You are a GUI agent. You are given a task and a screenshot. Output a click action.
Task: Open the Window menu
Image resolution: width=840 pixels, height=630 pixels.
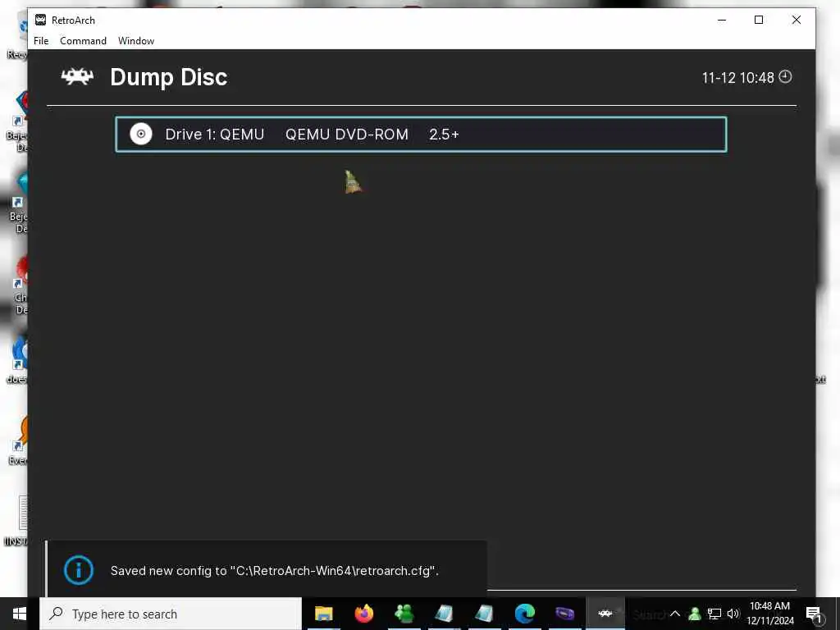136,41
